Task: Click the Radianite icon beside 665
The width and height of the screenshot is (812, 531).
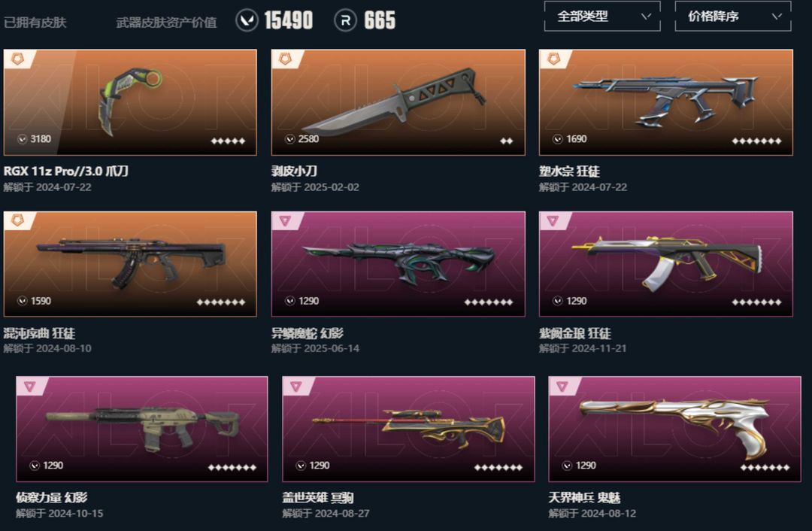Action: (x=345, y=21)
